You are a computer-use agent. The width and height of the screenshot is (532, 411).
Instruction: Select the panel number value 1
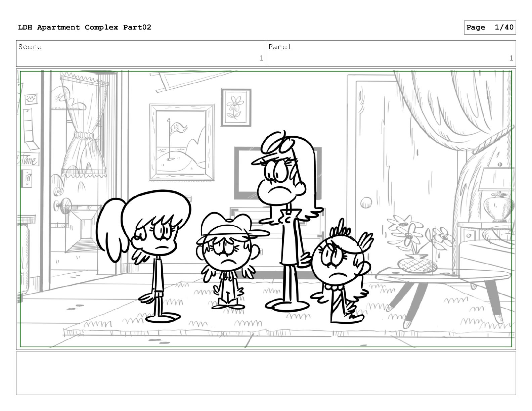[x=511, y=58]
